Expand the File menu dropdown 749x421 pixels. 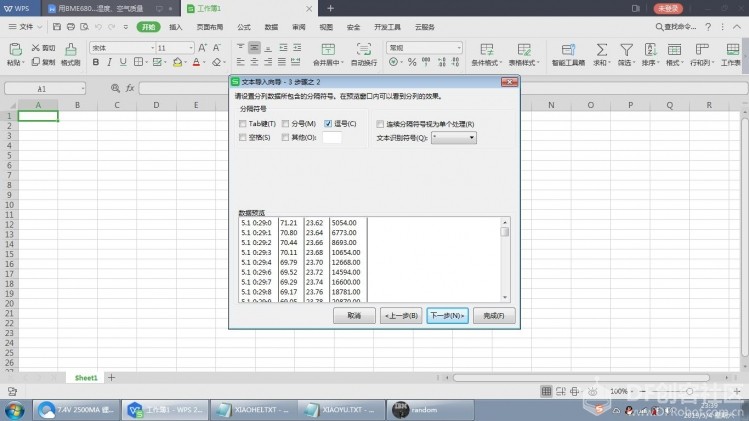pyautogui.click(x=25, y=27)
